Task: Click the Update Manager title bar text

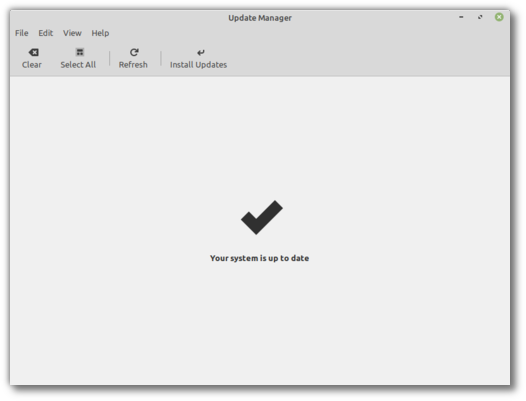Action: pyautogui.click(x=260, y=18)
